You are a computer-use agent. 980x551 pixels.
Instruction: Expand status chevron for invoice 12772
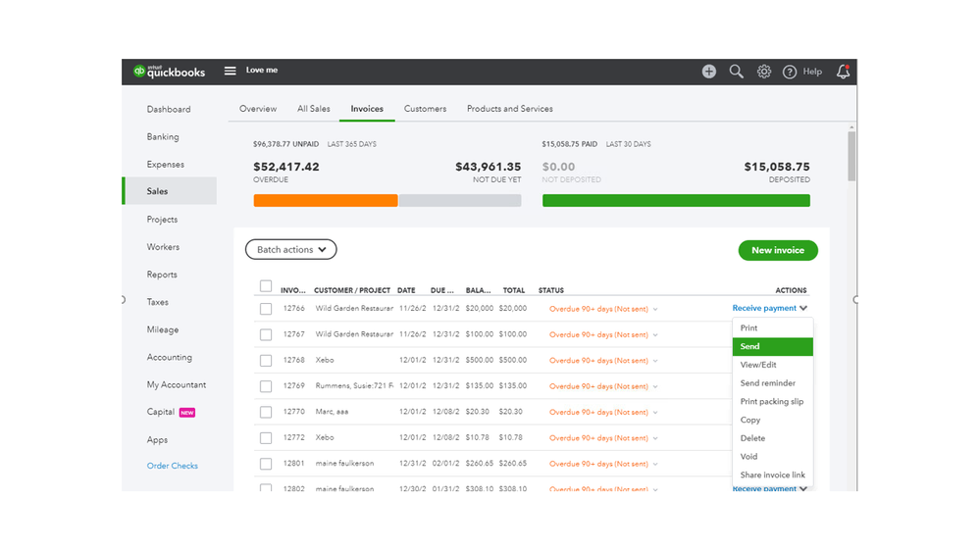pyautogui.click(x=655, y=438)
